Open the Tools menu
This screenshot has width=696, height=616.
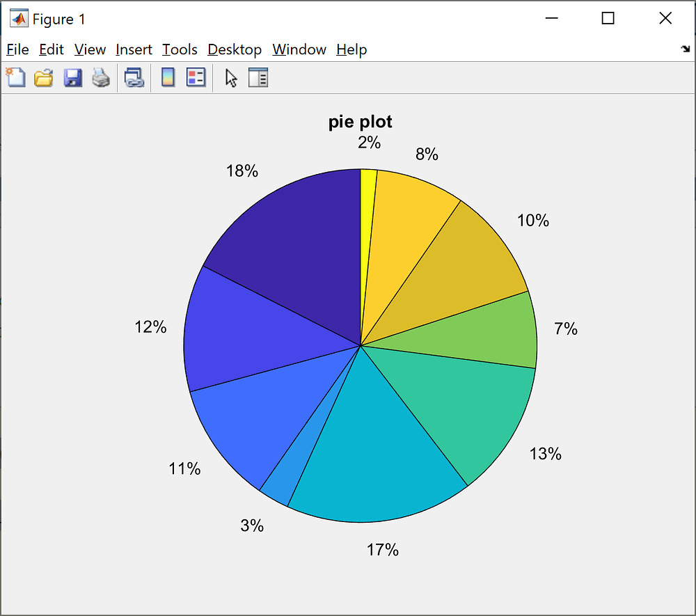(x=180, y=49)
